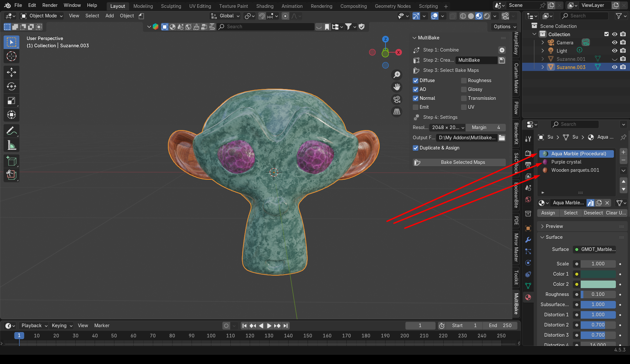Activate the Annotate tool
The width and height of the screenshot is (630, 364).
pyautogui.click(x=12, y=131)
